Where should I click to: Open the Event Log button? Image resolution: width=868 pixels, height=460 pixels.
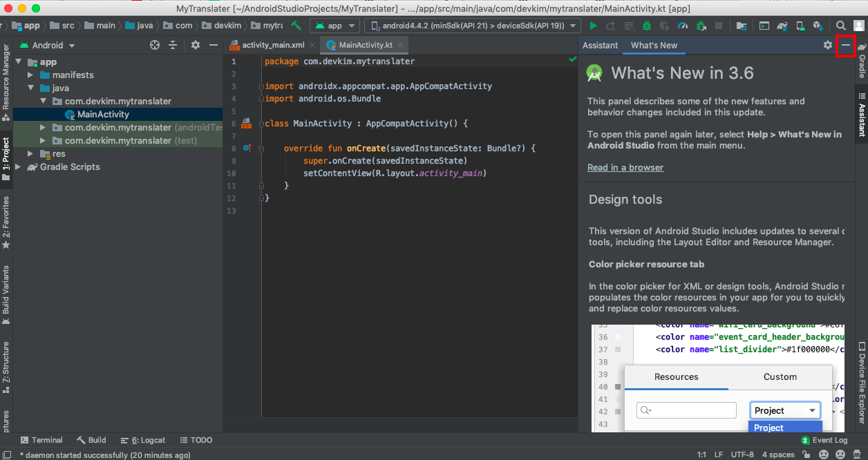click(x=824, y=440)
